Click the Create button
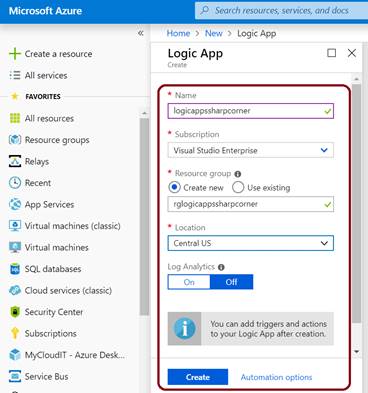 (x=198, y=377)
